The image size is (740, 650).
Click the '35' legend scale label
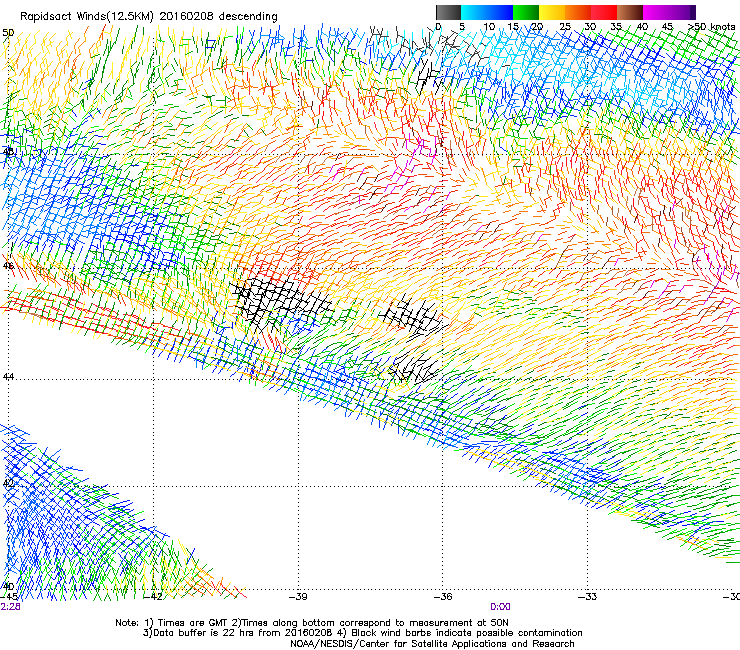coord(616,26)
